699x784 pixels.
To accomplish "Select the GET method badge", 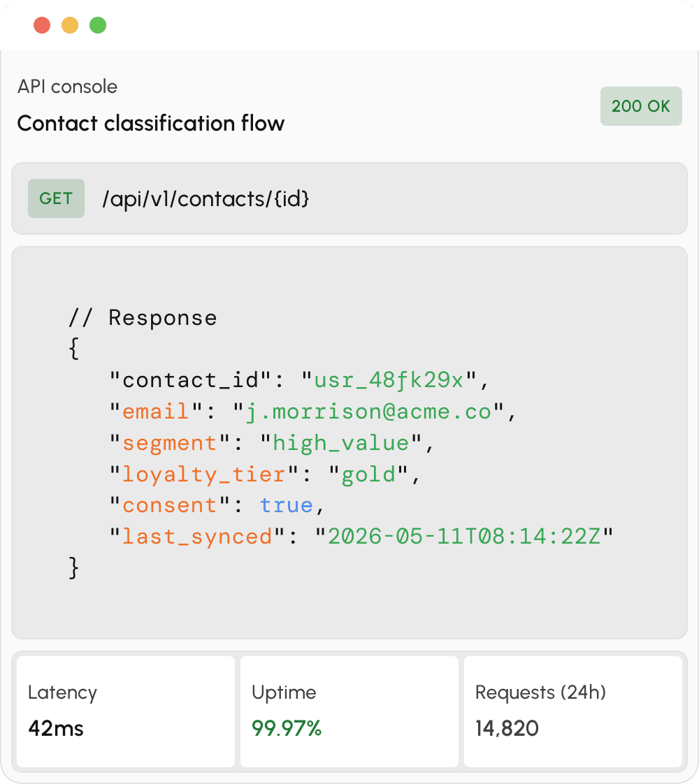I will pyautogui.click(x=56, y=198).
